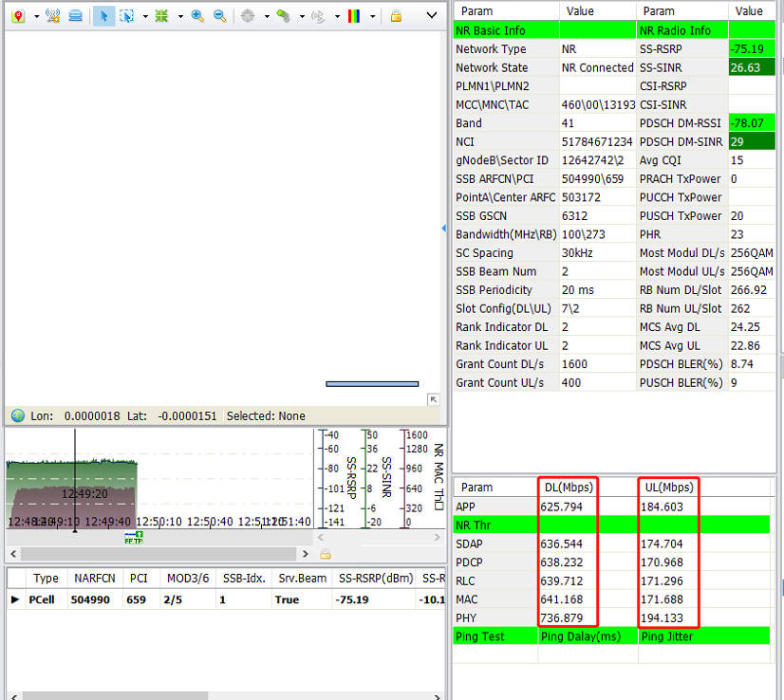Click the gray crosshair locate icon
Image resolution: width=784 pixels, height=700 pixels.
click(248, 16)
